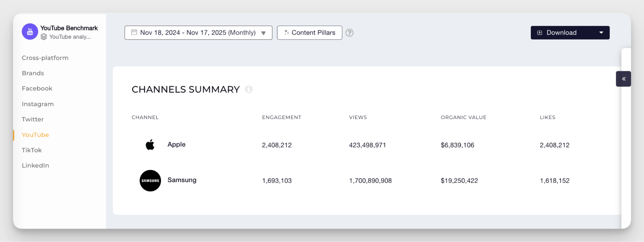644x242 pixels.
Task: Click the Apple logo icon
Action: (150, 145)
